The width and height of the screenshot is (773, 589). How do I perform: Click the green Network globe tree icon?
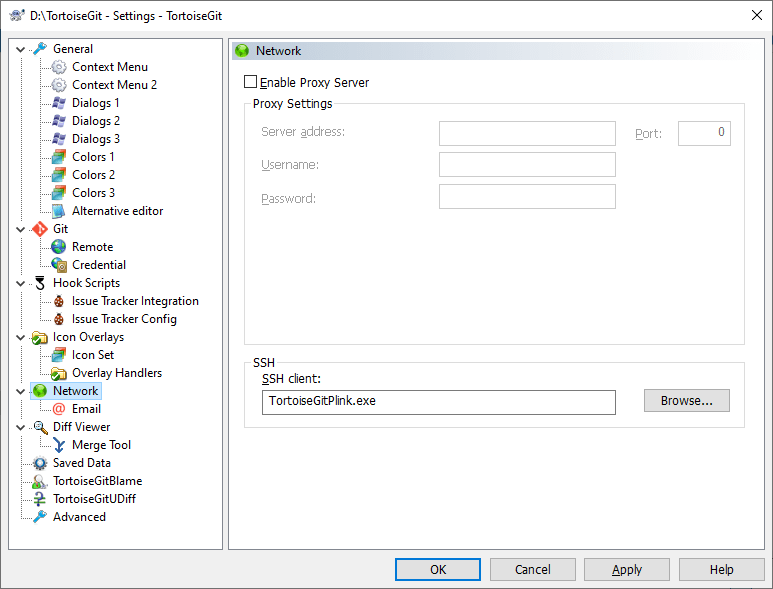pos(40,391)
